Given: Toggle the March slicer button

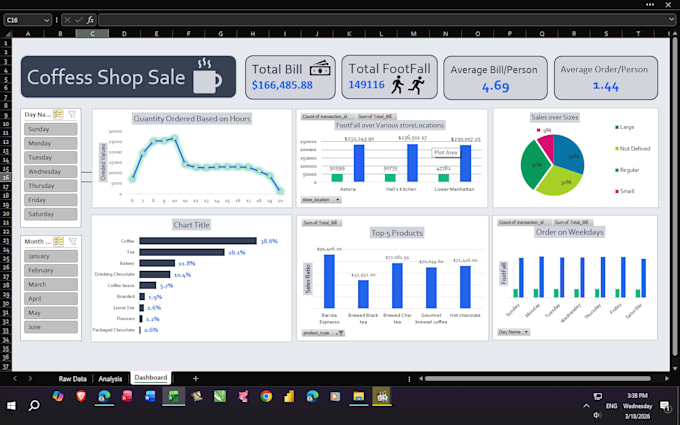Looking at the screenshot, I should point(51,284).
